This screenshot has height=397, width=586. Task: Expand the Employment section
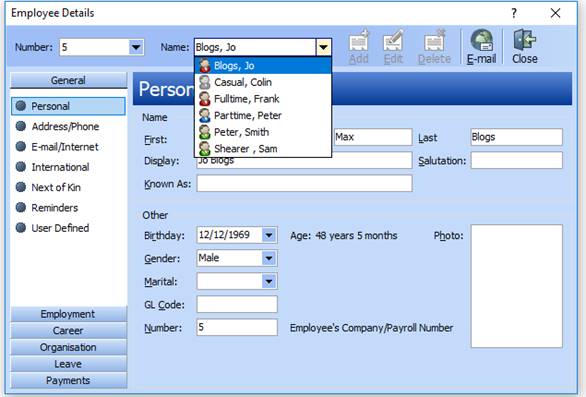(68, 314)
